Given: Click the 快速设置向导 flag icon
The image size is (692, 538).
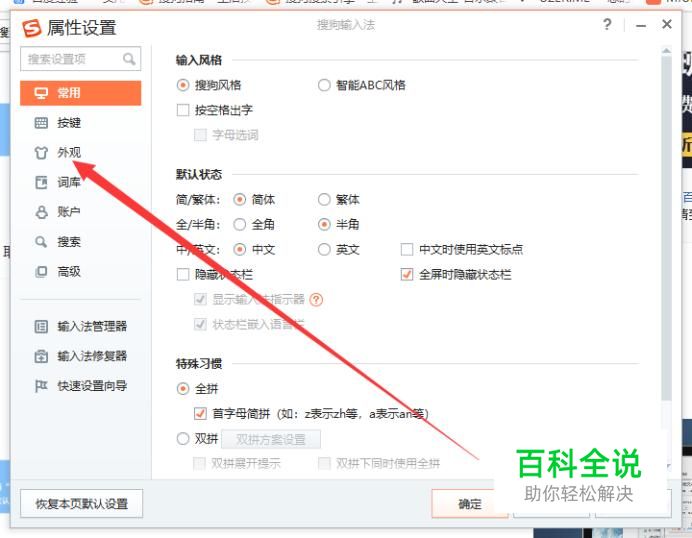Looking at the screenshot, I should (41, 386).
